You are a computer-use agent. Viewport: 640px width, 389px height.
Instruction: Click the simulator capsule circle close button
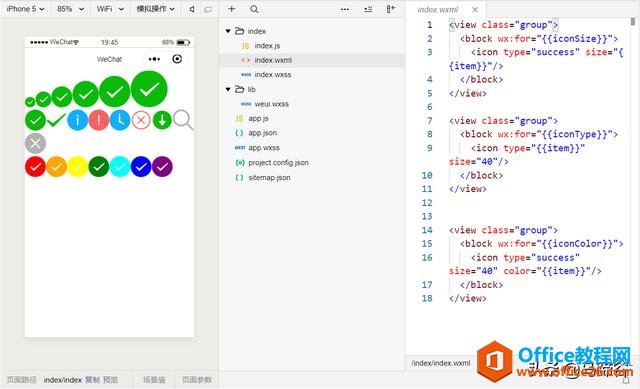coord(177,59)
